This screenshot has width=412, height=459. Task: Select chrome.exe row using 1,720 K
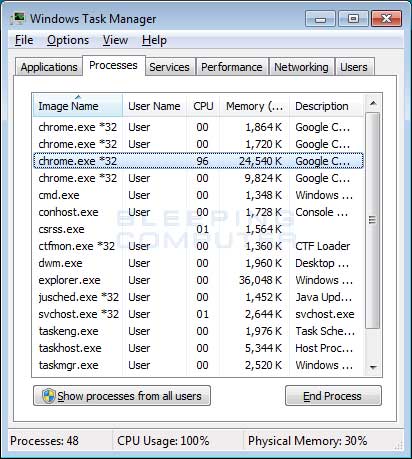[x=198, y=144]
